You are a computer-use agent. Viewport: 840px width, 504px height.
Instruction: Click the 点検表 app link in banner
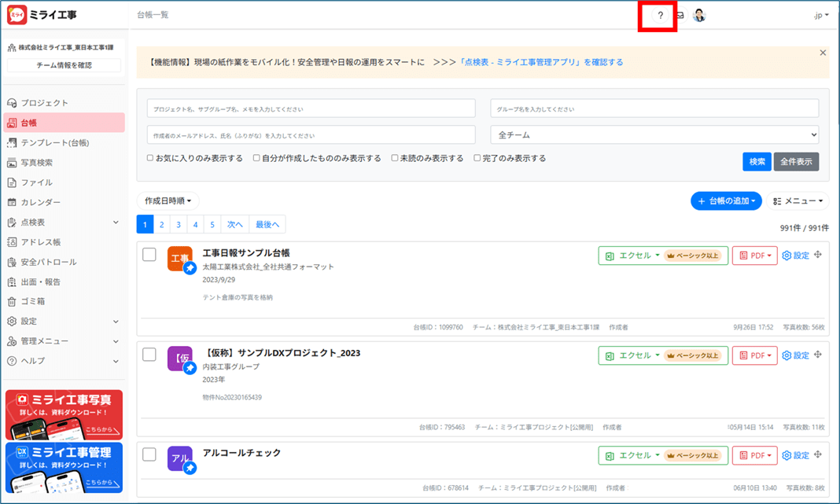point(541,62)
